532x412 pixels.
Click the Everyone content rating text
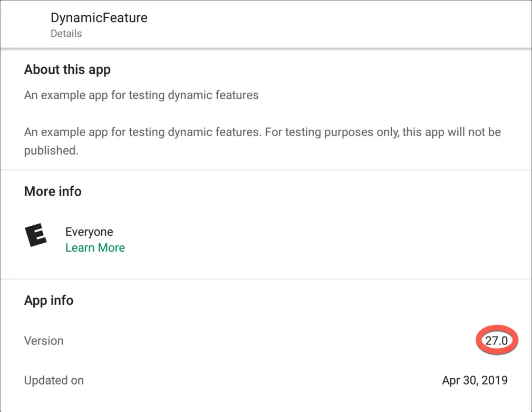(x=89, y=232)
